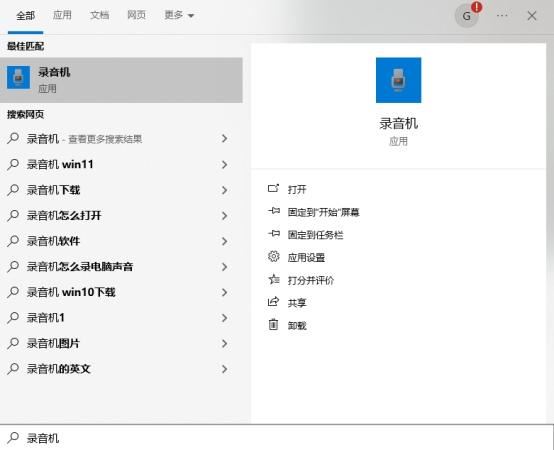Expand the 更多 dropdown
The image size is (554, 450).
click(x=179, y=15)
